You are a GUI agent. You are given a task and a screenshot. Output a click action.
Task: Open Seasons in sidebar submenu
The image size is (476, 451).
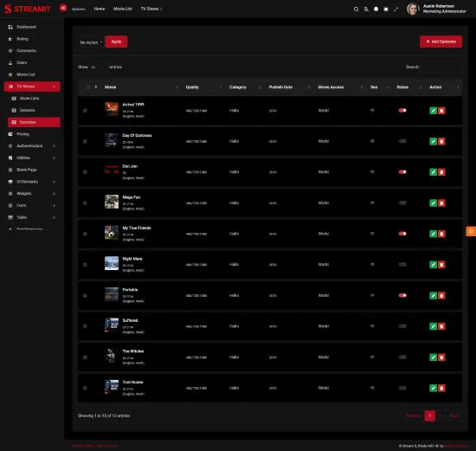coord(34,110)
